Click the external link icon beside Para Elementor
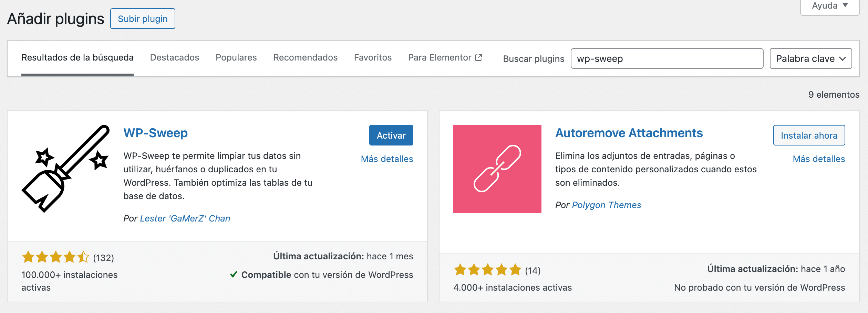The image size is (868, 313). [x=478, y=57]
